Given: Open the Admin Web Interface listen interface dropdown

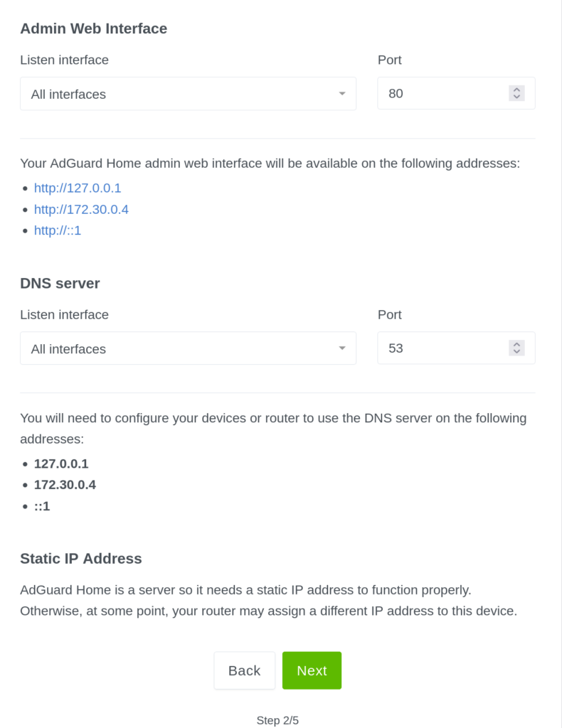Looking at the screenshot, I should click(188, 94).
